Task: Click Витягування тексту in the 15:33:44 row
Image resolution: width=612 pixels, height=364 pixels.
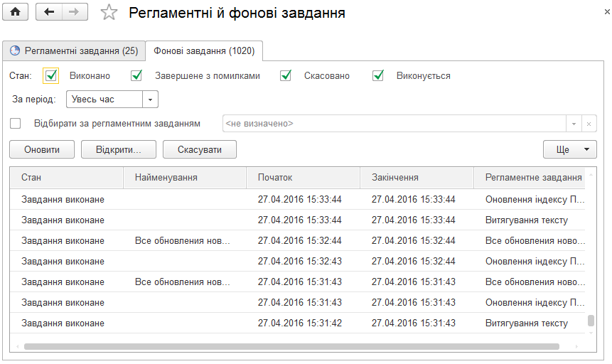Action: click(x=527, y=220)
